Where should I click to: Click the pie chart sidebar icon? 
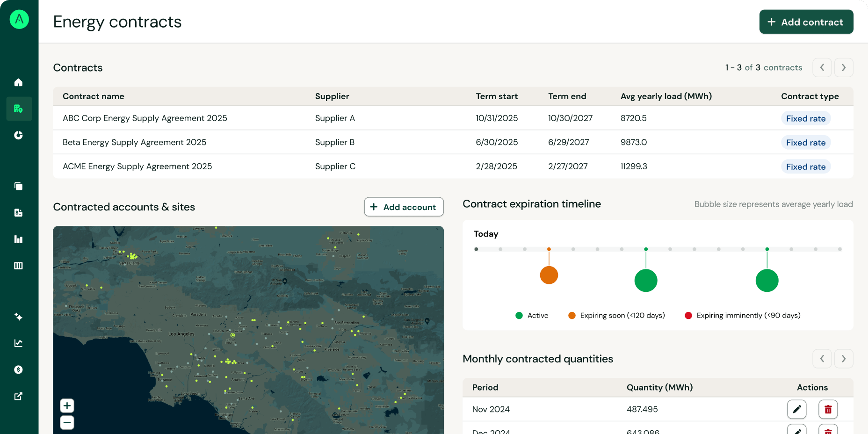(18, 135)
